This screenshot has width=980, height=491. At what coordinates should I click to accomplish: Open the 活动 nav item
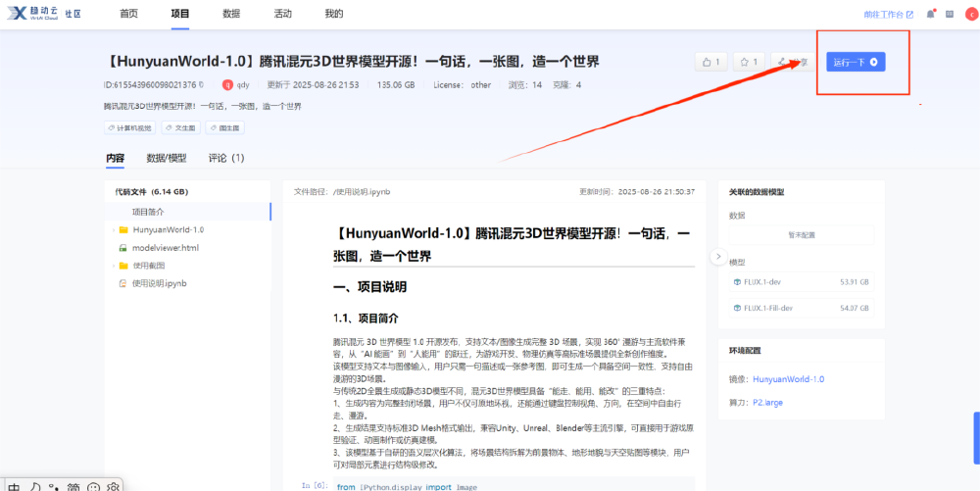282,14
